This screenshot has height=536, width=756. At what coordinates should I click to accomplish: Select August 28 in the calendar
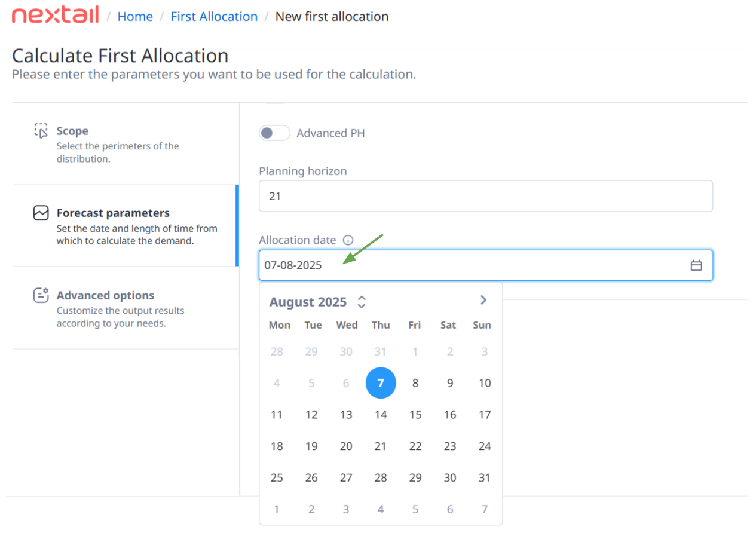pos(381,478)
